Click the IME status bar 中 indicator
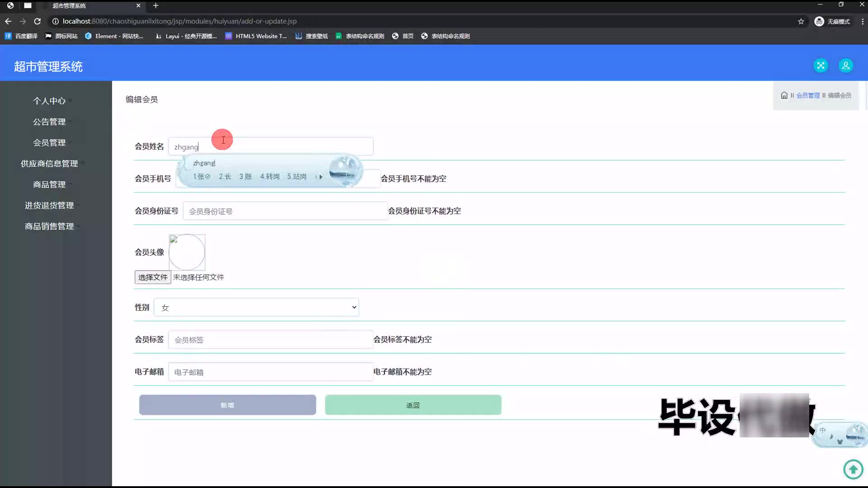The width and height of the screenshot is (868, 488). [x=822, y=430]
